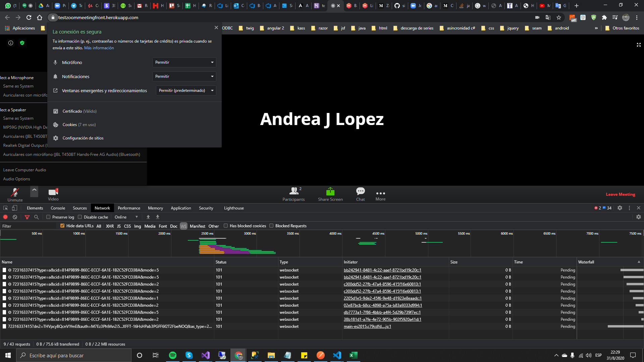Click the Unmute microphone icon
Viewport: 644px width, 362px height.
point(15,192)
